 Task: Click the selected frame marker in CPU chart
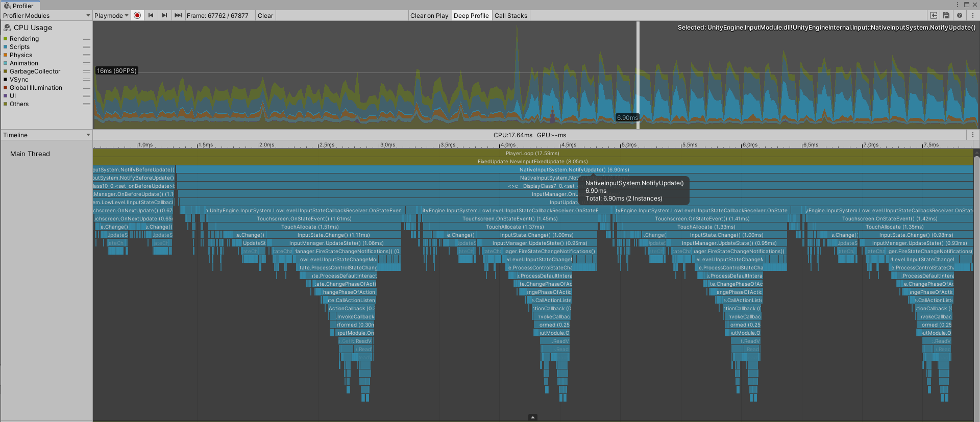pyautogui.click(x=638, y=75)
